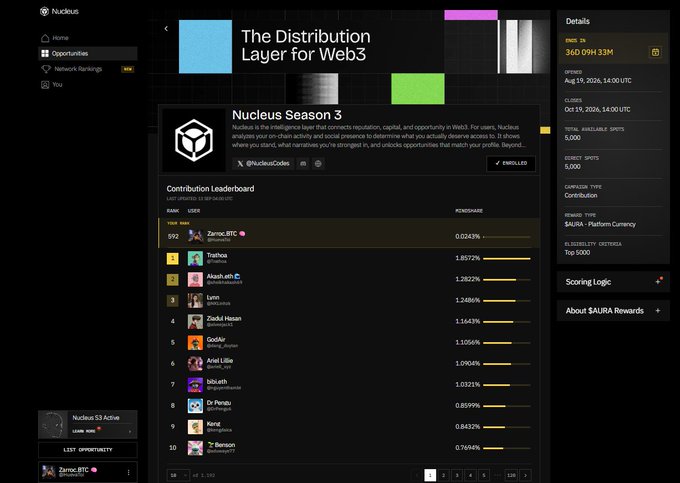
Task: Click the Dr Pengu username
Action: (x=219, y=403)
